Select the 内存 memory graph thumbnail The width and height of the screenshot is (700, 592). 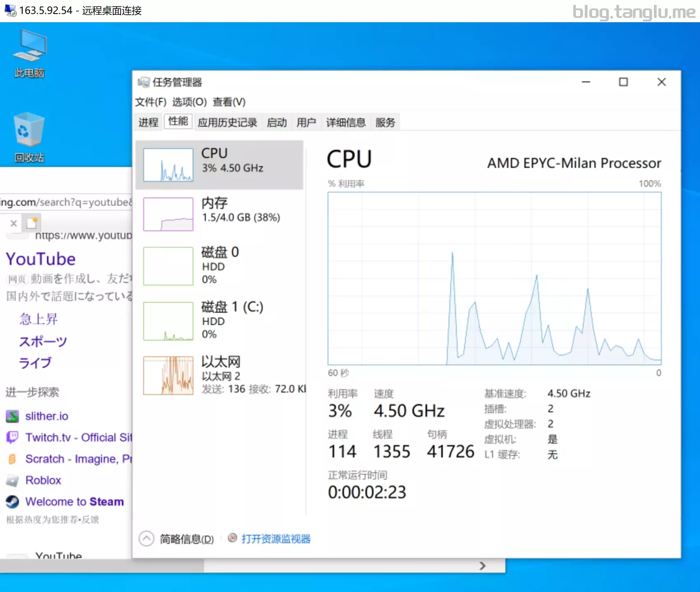coord(168,214)
